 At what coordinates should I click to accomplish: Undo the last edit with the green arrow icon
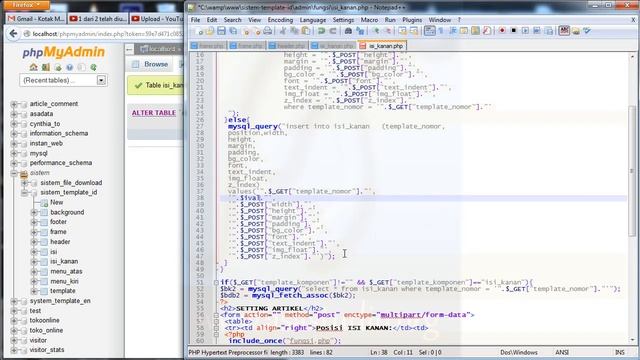click(x=322, y=31)
